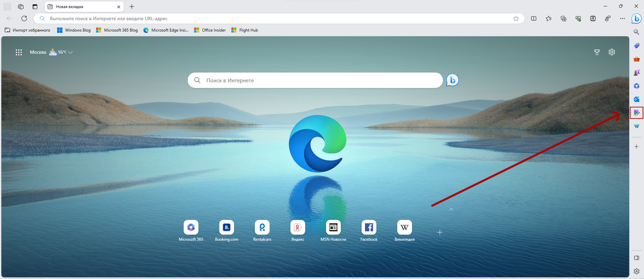This screenshot has height=279, width=644.
Task: Open the Edge settings and more menu
Action: coord(622,18)
